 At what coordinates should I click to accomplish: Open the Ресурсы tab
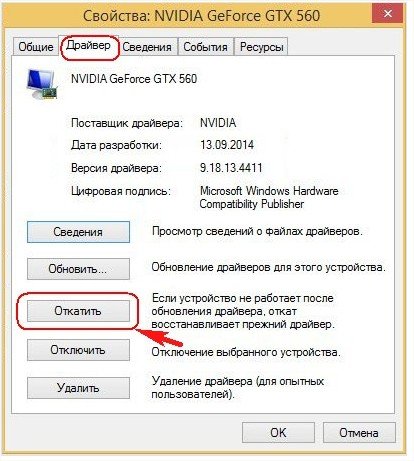point(262,47)
